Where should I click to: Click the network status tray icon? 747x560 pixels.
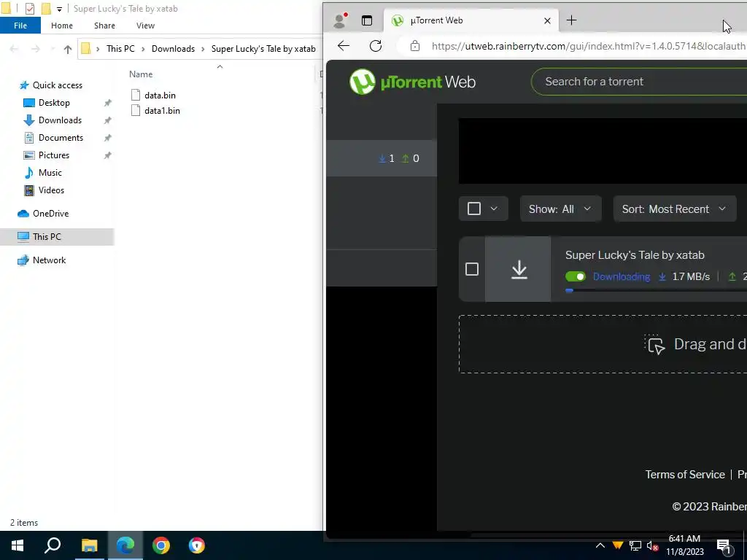click(635, 545)
